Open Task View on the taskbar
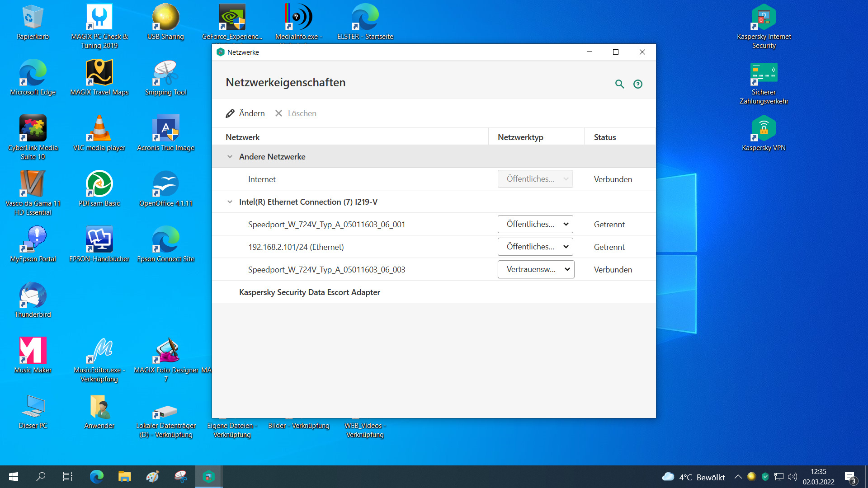The image size is (868, 488). (68, 477)
